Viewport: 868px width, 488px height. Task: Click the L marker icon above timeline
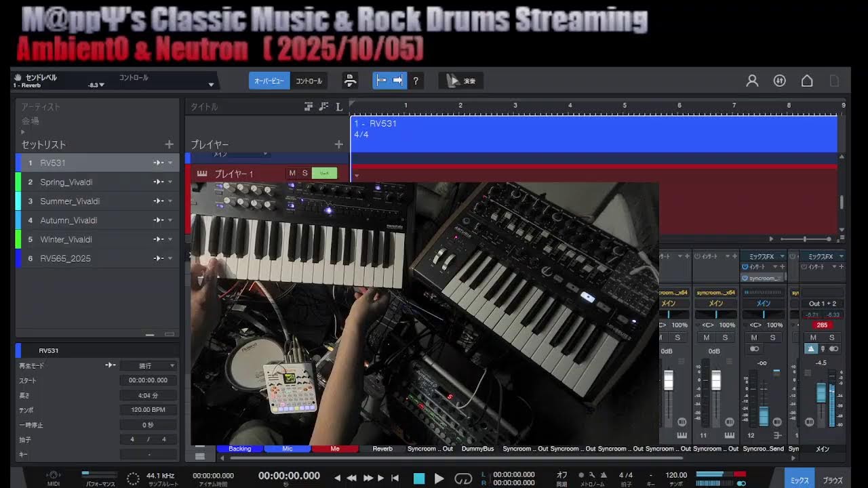[x=339, y=106]
